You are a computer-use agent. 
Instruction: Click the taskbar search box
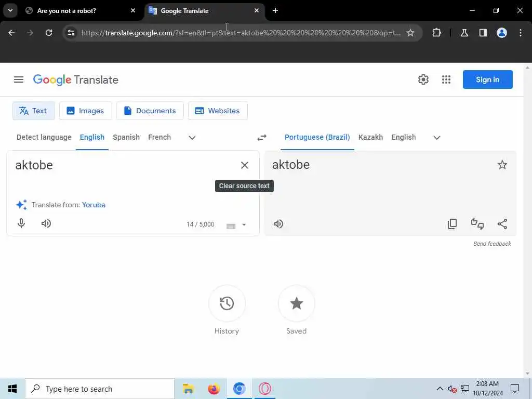(x=100, y=389)
